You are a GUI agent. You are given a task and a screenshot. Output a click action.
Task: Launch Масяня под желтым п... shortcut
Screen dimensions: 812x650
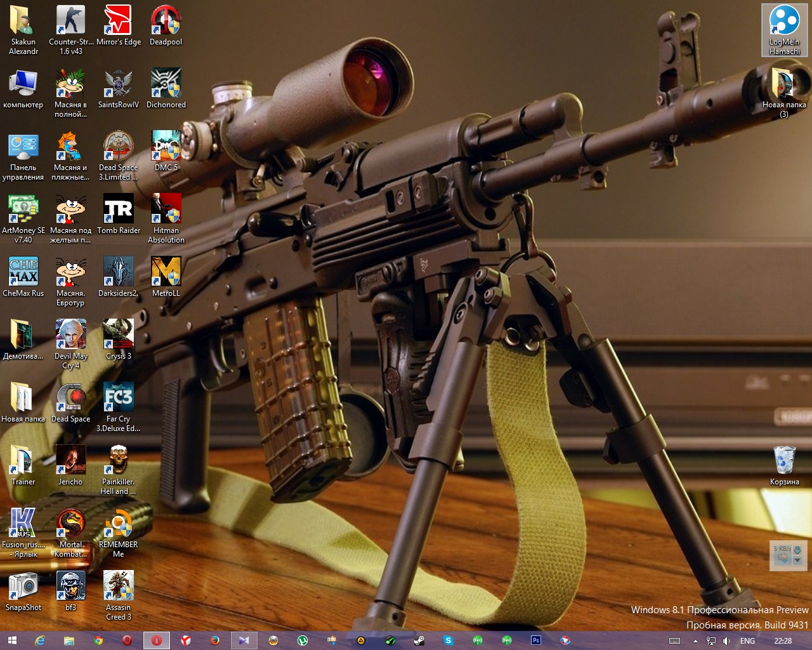[x=71, y=218]
